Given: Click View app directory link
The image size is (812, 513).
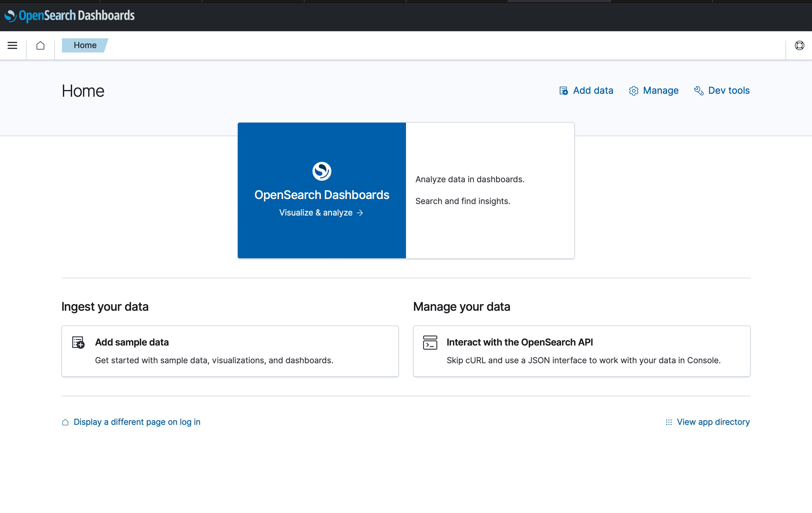Looking at the screenshot, I should click(x=713, y=422).
